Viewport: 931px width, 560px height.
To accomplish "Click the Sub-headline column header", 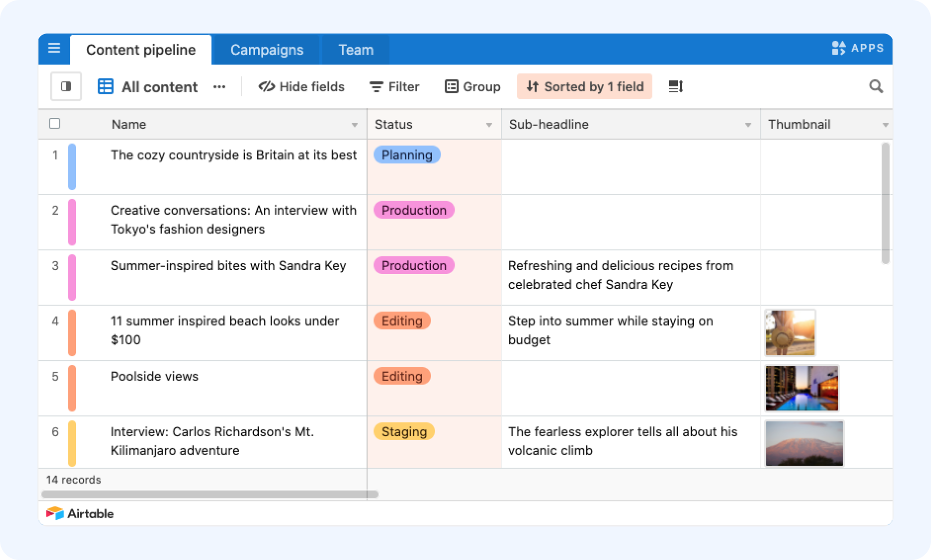I will (x=631, y=124).
